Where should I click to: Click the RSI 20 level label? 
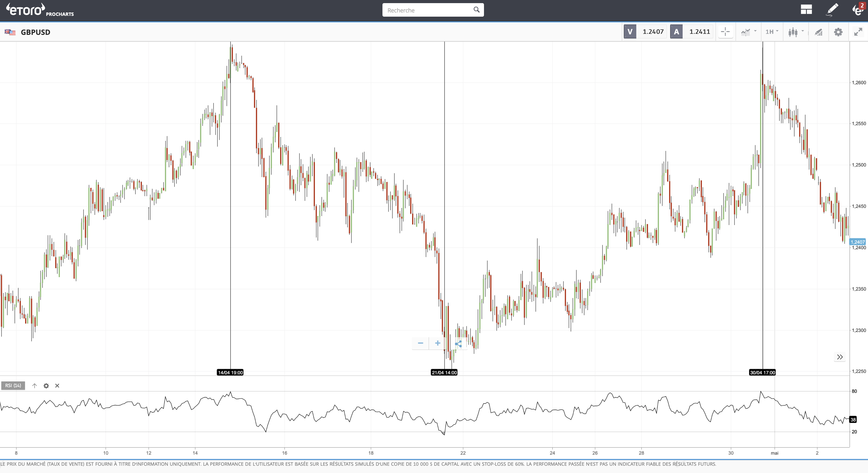[x=854, y=432]
